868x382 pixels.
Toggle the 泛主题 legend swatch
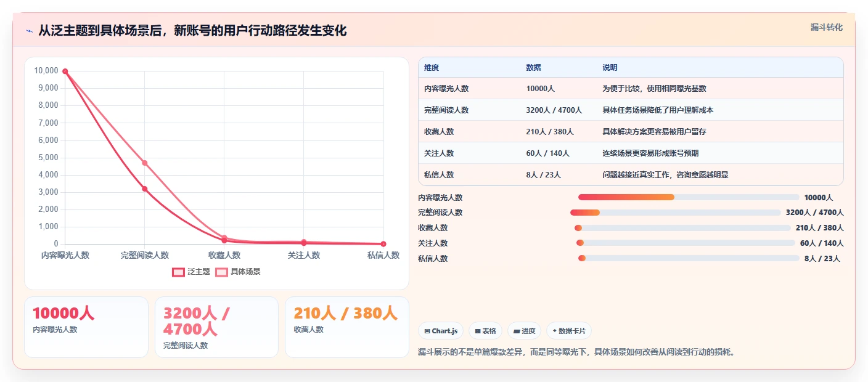178,272
